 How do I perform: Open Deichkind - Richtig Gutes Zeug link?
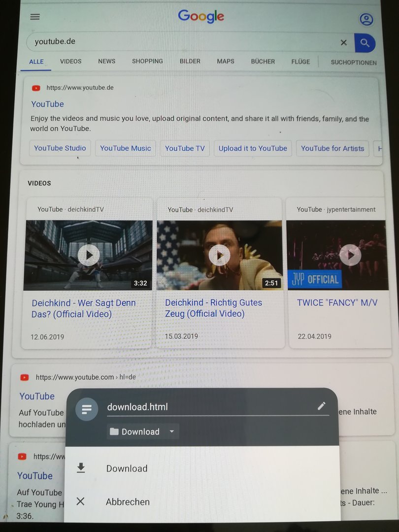click(213, 308)
